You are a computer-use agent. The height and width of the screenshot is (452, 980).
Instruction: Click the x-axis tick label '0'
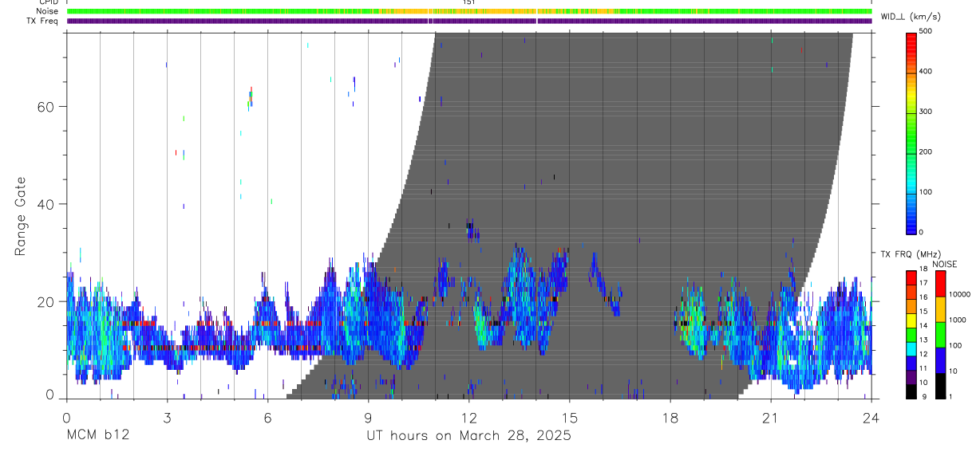tap(66, 417)
